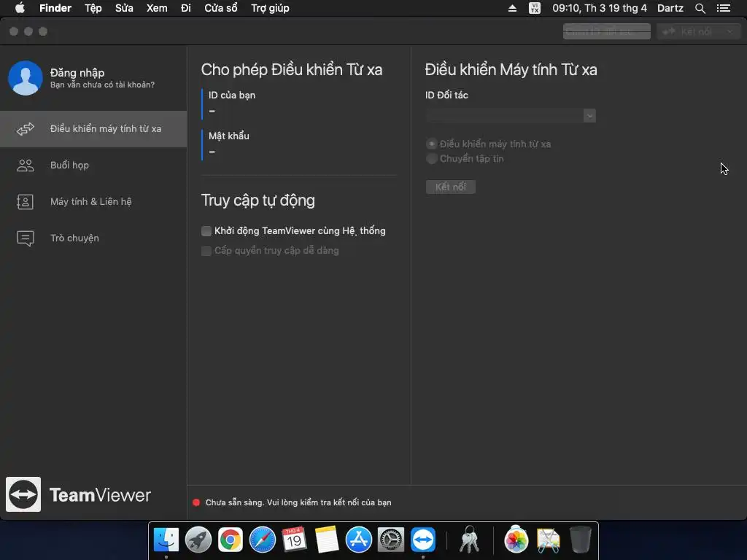
Task: Click the contacts book icon
Action: tap(25, 202)
